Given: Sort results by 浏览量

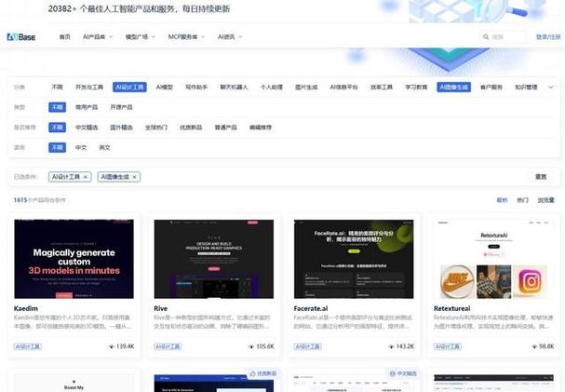Looking at the screenshot, I should [545, 200].
